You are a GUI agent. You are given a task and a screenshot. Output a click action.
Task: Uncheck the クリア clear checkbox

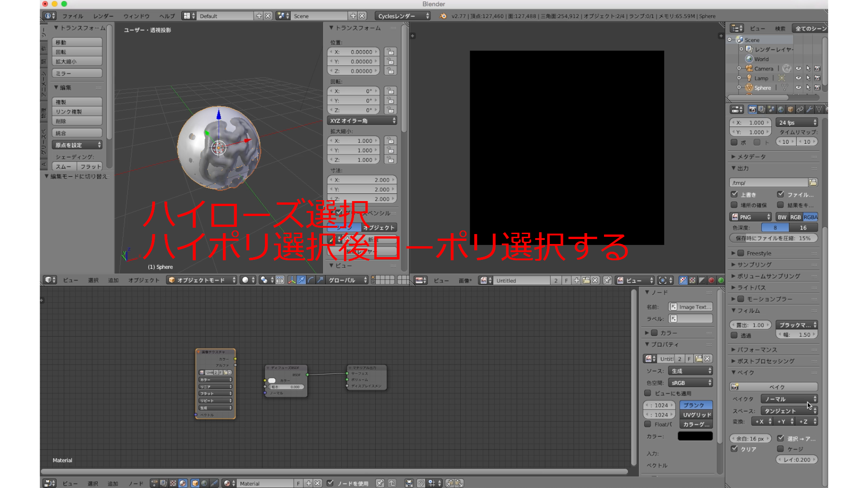pos(735,449)
